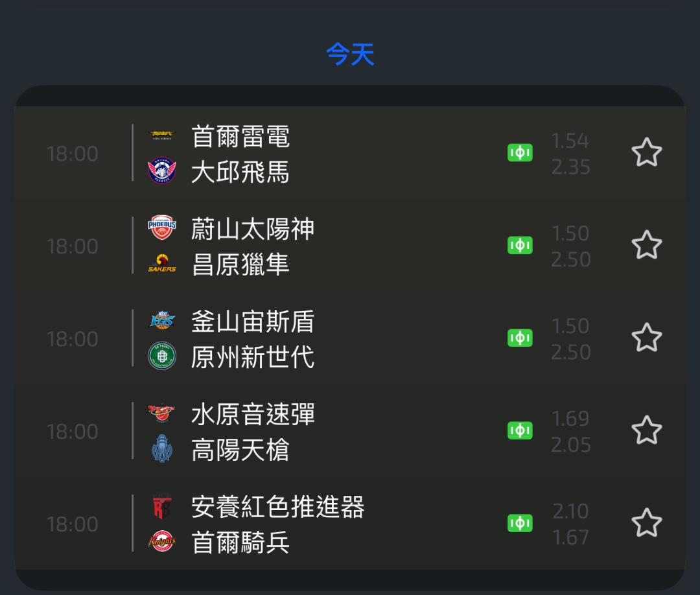Favorite the 首爾雷電 vs 大邱飛馬 match star

click(x=646, y=153)
